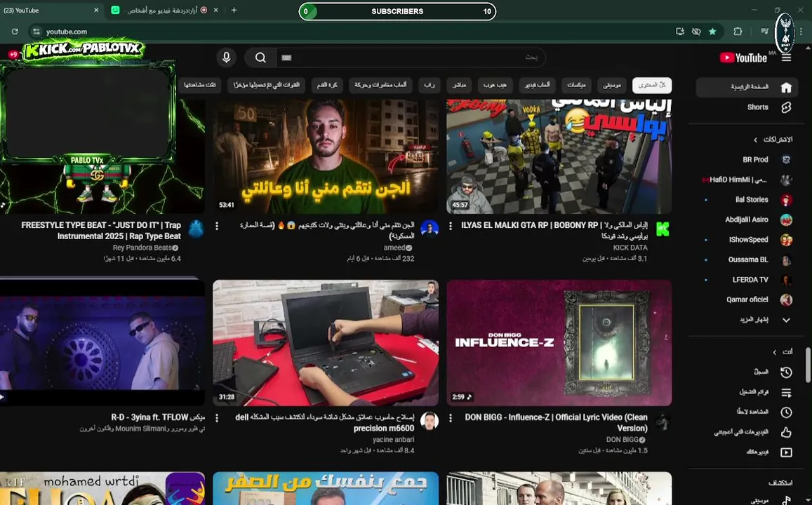Open the on-screen keyboard icon in search box
This screenshot has width=812, height=505.
286,58
